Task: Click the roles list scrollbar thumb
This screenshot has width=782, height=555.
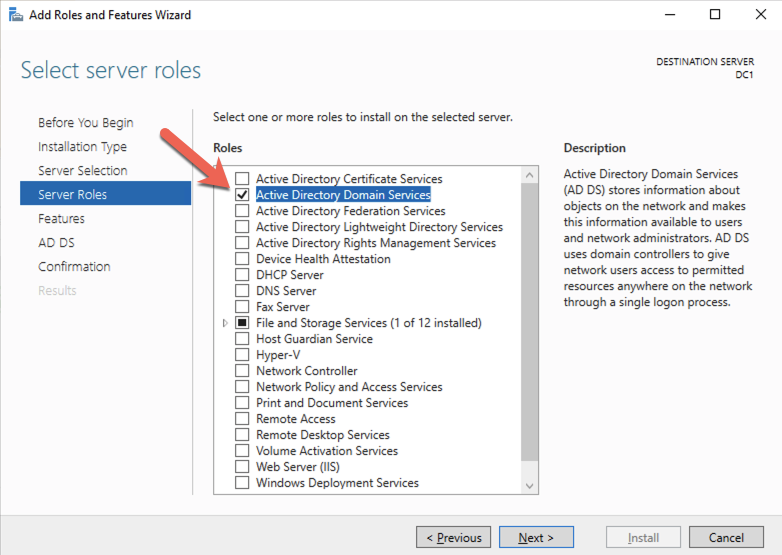Action: coord(530,322)
